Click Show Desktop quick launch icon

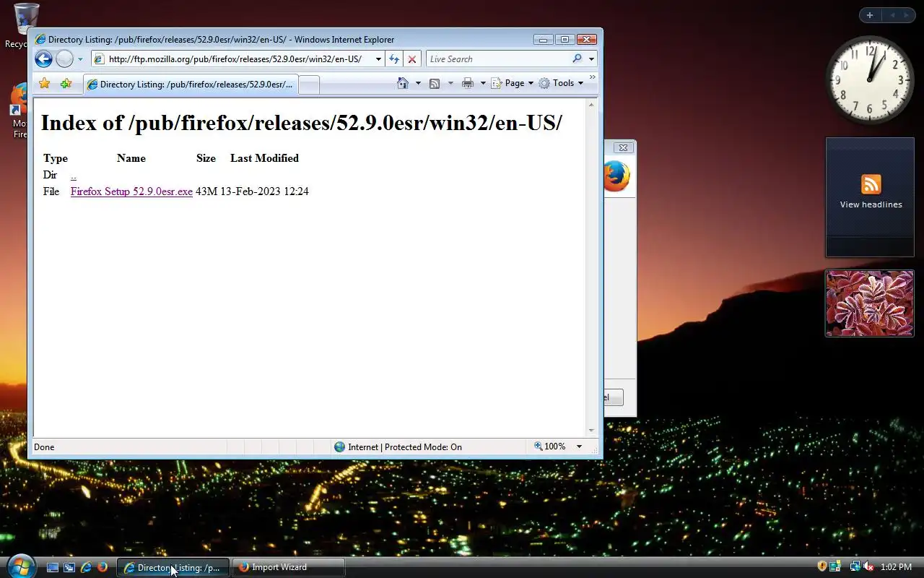(x=53, y=568)
